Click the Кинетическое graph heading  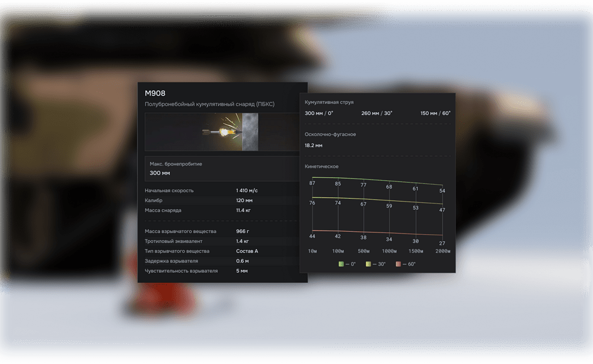(322, 167)
